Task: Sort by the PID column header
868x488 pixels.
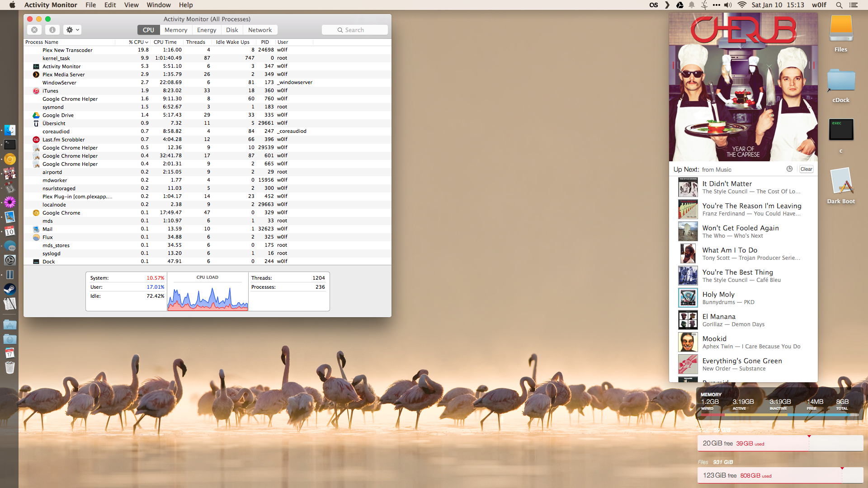Action: [265, 42]
